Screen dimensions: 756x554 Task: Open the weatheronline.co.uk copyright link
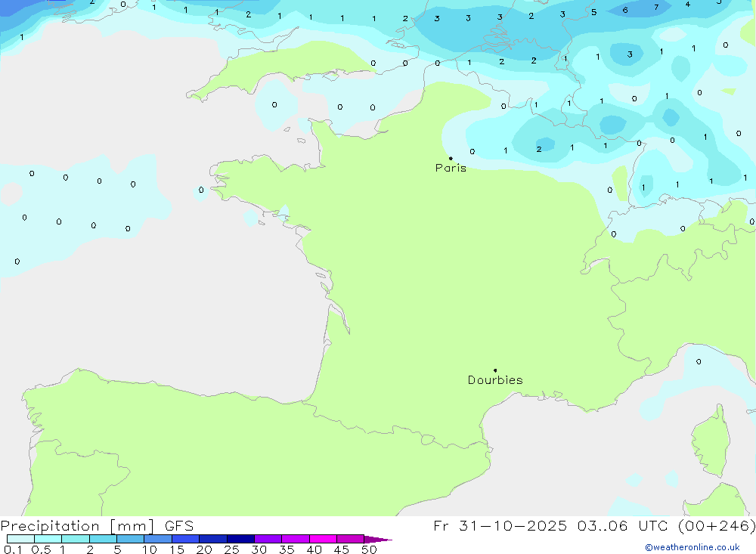(x=692, y=547)
